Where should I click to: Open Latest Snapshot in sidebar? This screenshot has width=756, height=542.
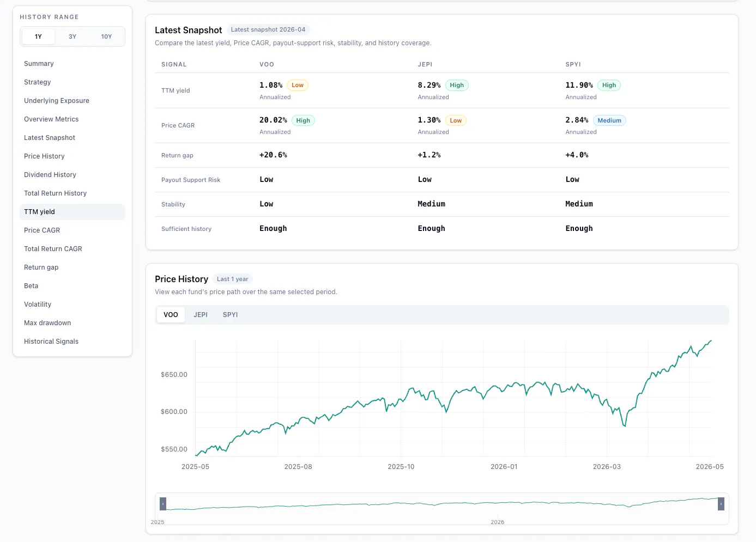pos(72,138)
